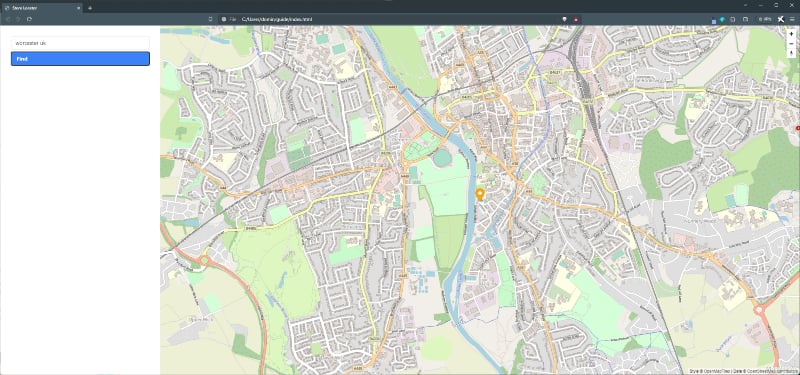The width and height of the screenshot is (800, 375).
Task: Open the VPN button in the toolbar
Action: click(x=764, y=19)
